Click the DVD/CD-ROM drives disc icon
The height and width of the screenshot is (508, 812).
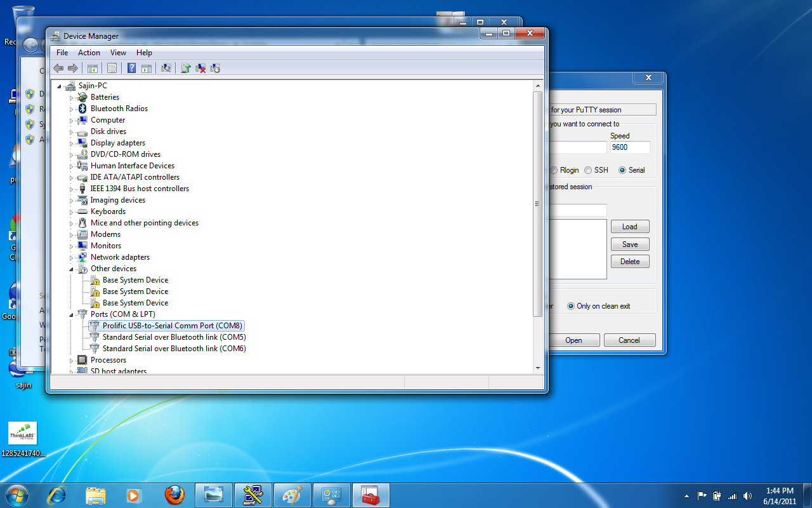82,154
